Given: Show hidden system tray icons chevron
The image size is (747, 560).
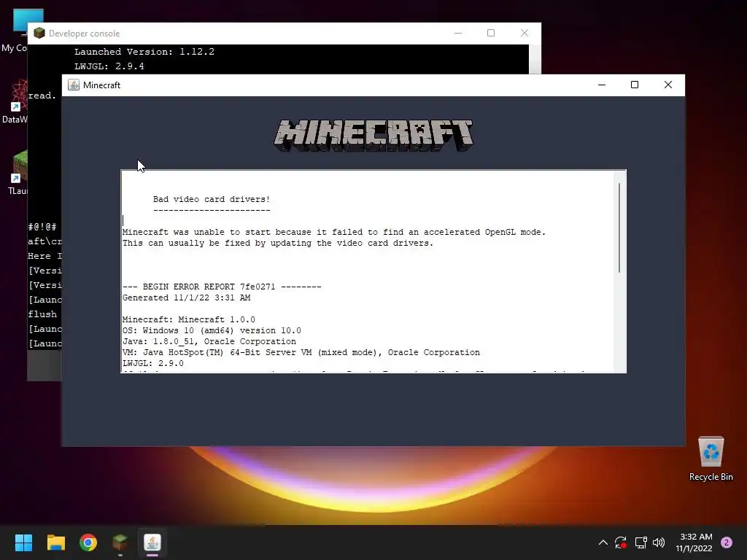Looking at the screenshot, I should (x=603, y=542).
